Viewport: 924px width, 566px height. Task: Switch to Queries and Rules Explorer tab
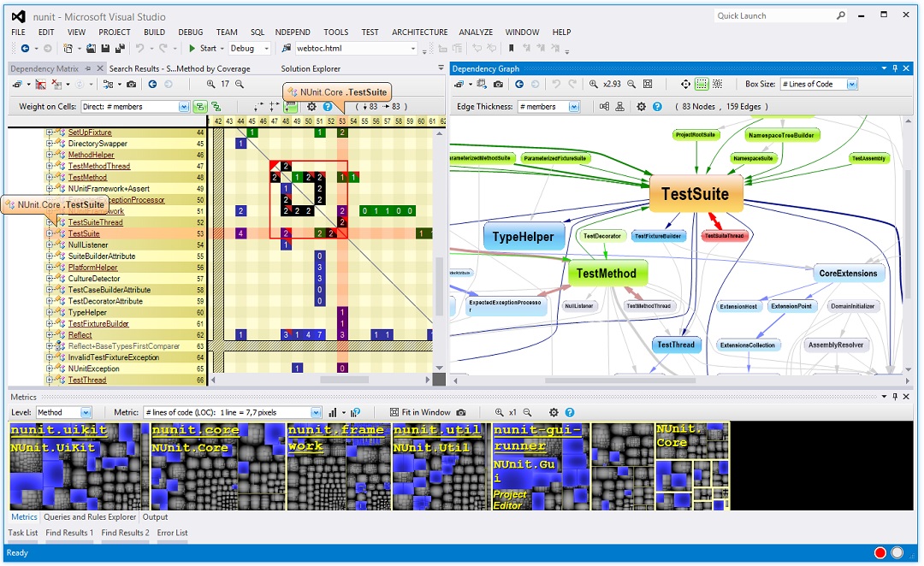[x=90, y=517]
